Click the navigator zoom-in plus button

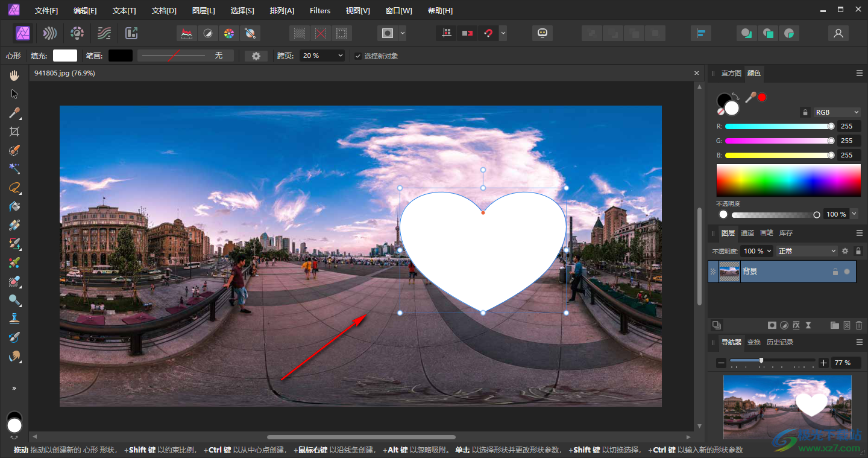click(x=824, y=363)
